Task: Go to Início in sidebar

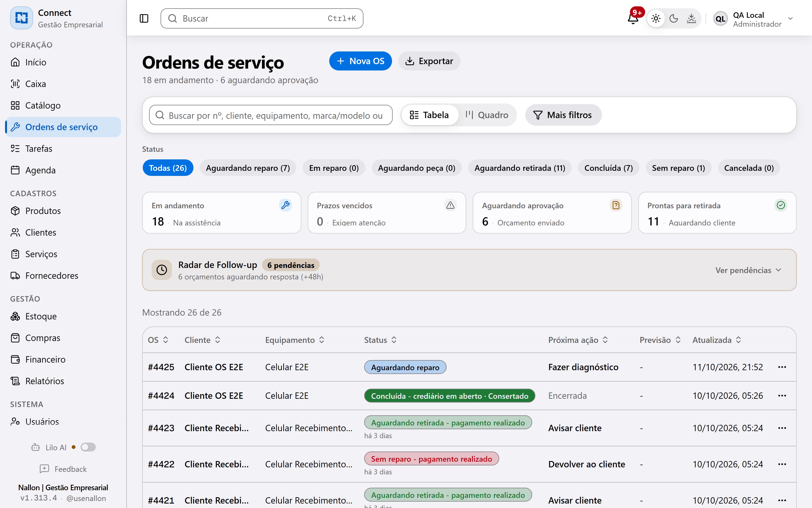Action: [63, 62]
